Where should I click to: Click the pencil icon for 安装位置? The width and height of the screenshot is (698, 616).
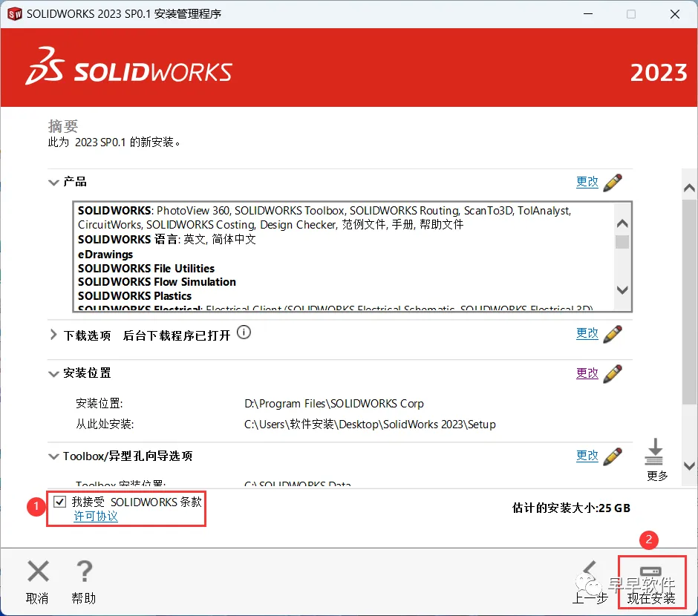click(613, 373)
